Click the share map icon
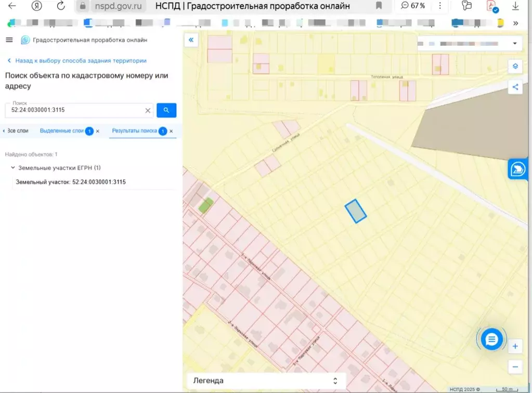Screen dimensions: 532x393 [515, 87]
